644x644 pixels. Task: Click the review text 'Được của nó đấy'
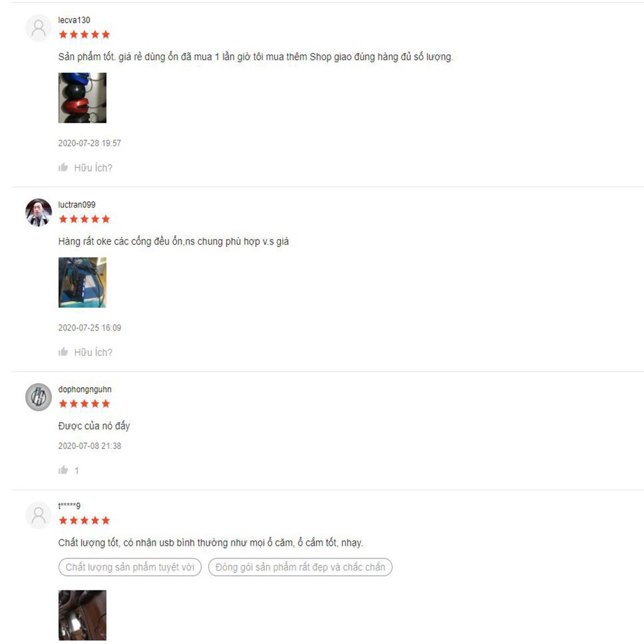pos(94,426)
